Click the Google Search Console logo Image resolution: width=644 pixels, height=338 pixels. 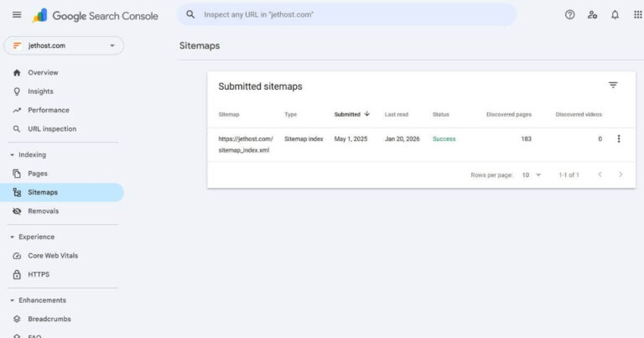96,16
